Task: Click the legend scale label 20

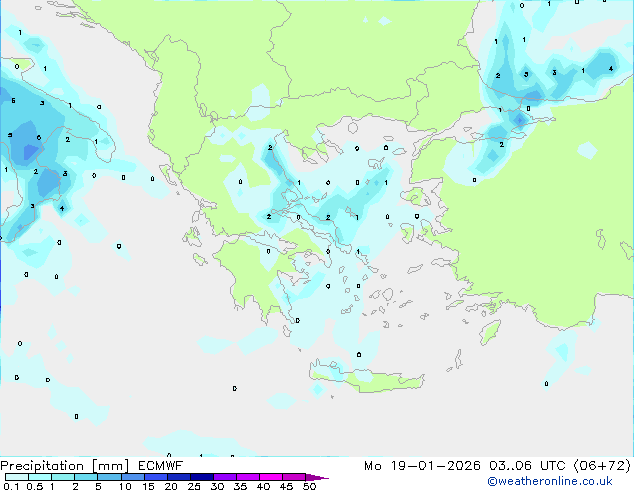Action: click(x=171, y=486)
